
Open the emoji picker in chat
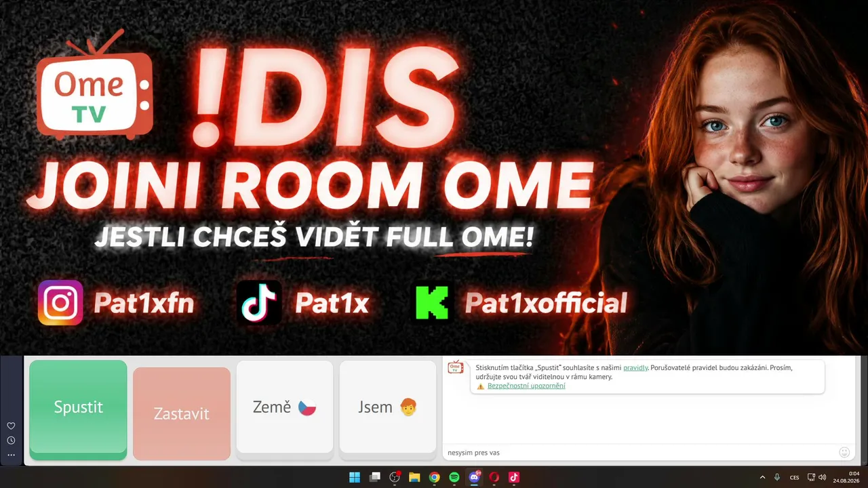tap(844, 452)
